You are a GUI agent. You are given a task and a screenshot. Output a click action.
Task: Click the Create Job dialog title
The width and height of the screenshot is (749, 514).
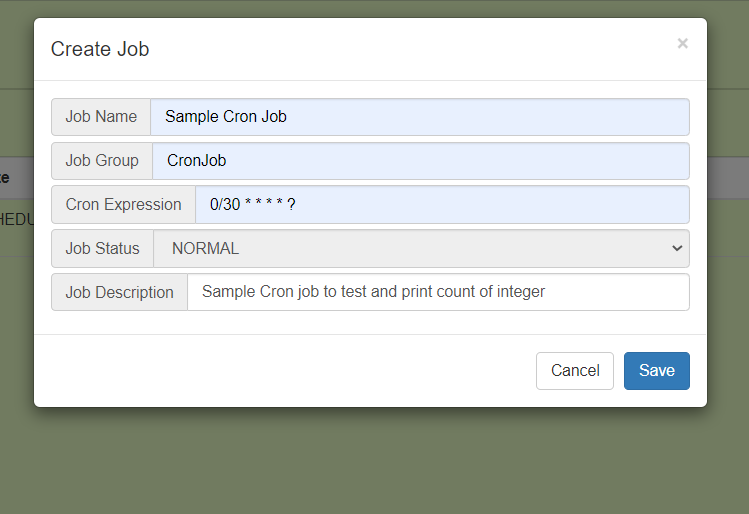click(x=100, y=49)
